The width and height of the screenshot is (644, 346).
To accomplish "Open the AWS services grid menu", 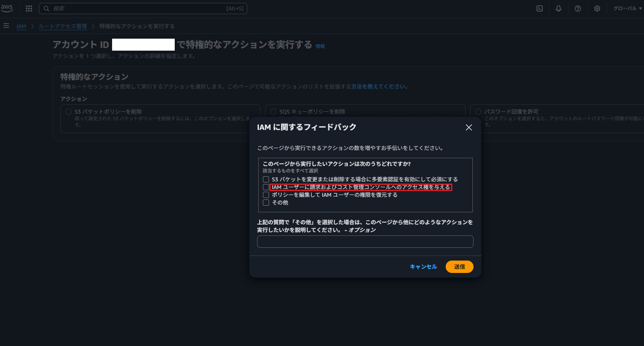I will coord(29,9).
